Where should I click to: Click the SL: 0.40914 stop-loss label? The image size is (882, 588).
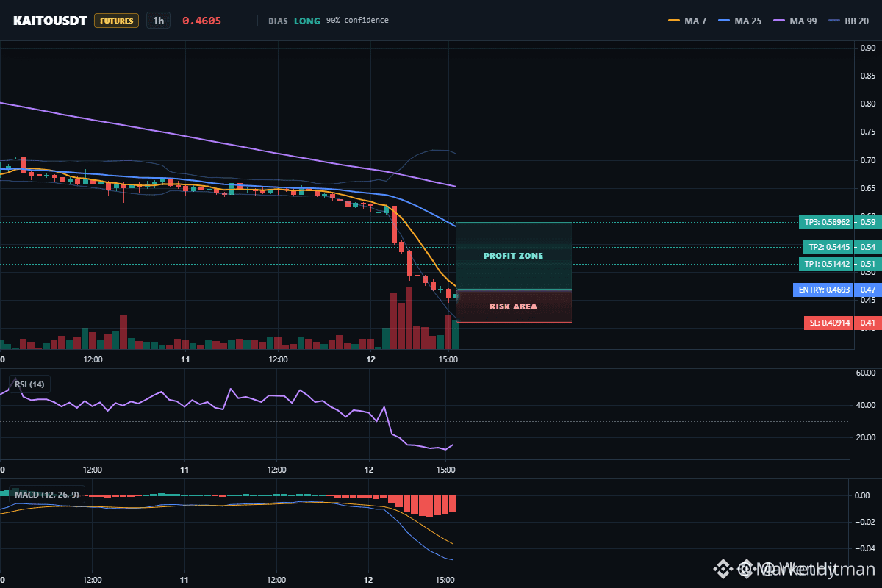click(x=828, y=323)
